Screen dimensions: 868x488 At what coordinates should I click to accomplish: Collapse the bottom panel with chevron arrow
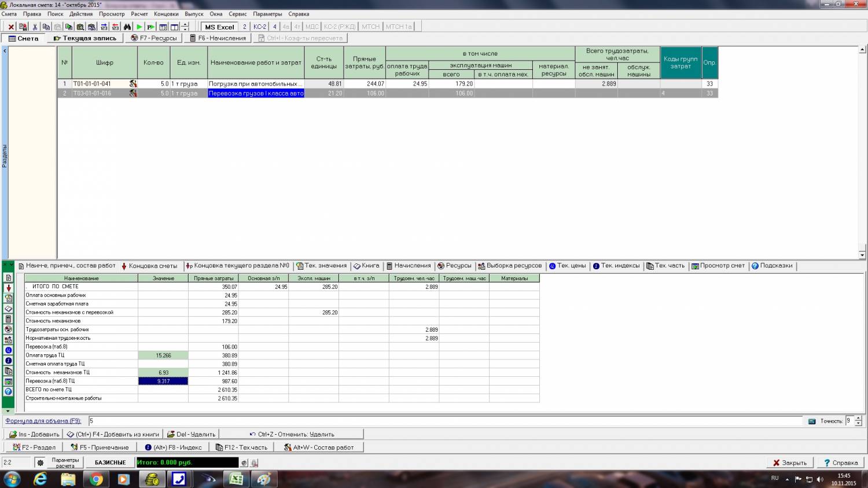pyautogui.click(x=12, y=265)
